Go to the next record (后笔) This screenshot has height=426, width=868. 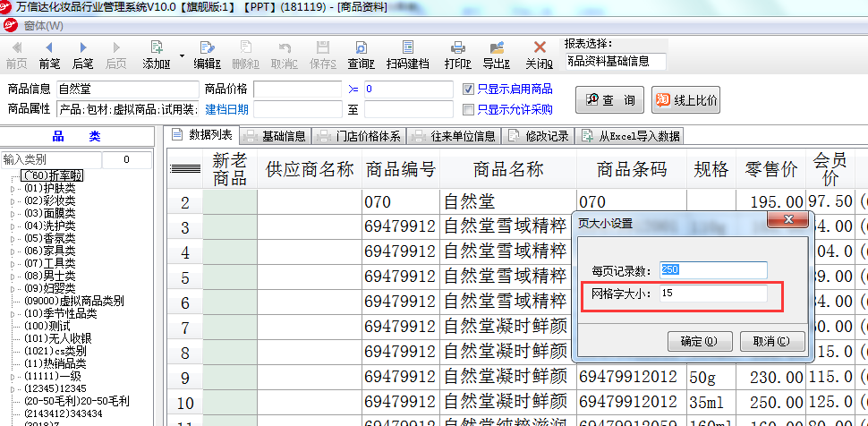click(83, 55)
